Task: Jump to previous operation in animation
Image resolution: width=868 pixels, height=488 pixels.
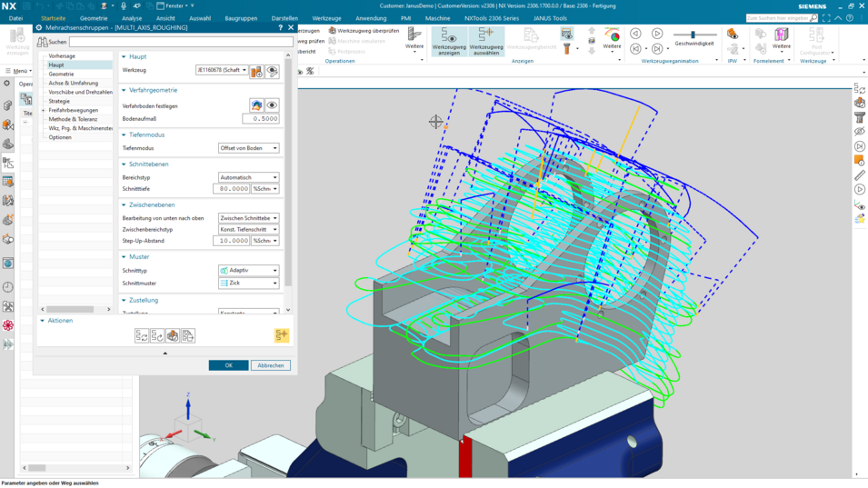Action: pos(635,49)
